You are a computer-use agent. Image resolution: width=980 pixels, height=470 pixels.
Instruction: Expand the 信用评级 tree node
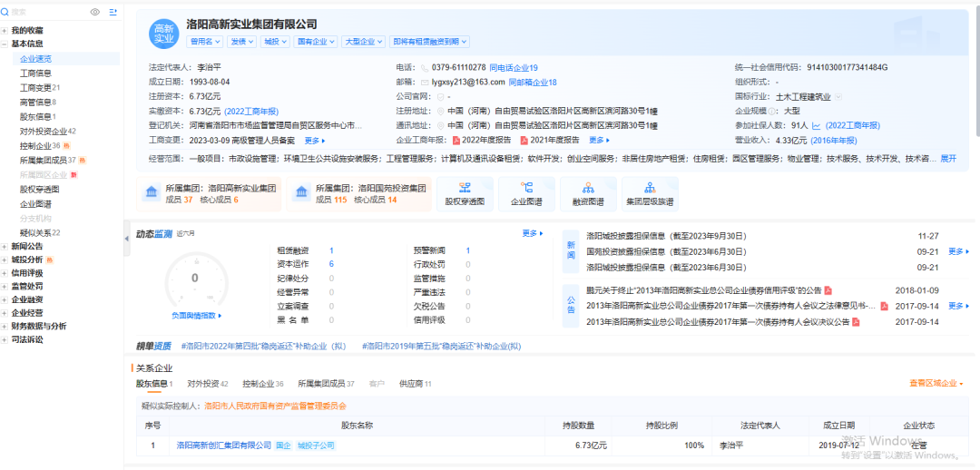click(5, 273)
